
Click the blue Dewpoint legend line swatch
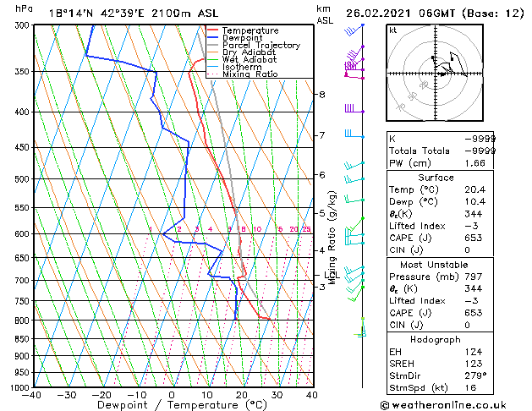[x=213, y=37]
